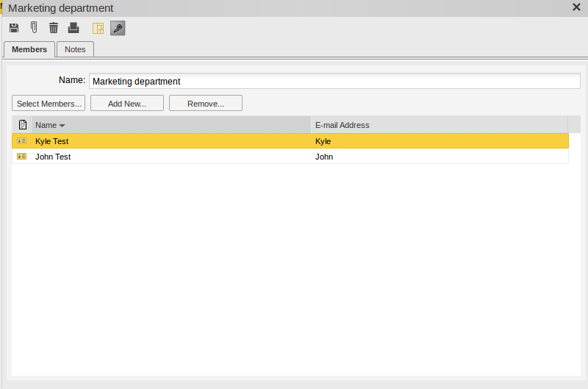The width and height of the screenshot is (588, 389).
Task: Sort by the Name column header
Action: click(171, 125)
